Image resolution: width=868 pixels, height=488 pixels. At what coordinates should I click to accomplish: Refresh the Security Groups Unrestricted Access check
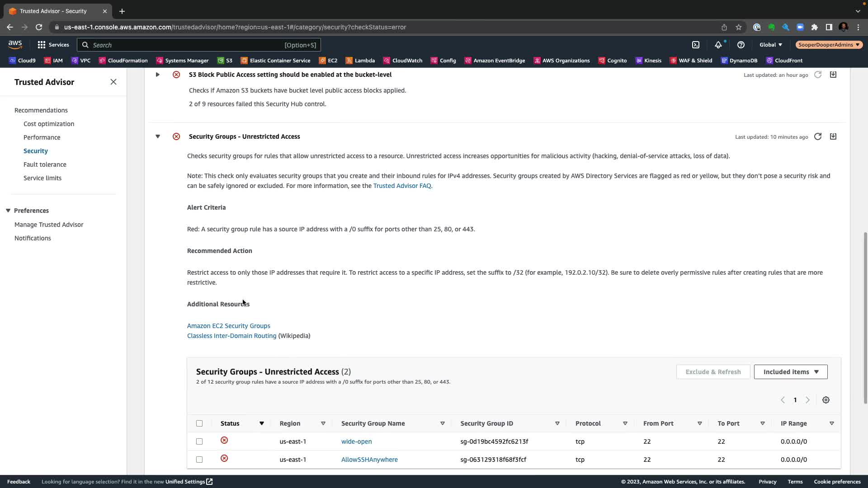tap(817, 136)
